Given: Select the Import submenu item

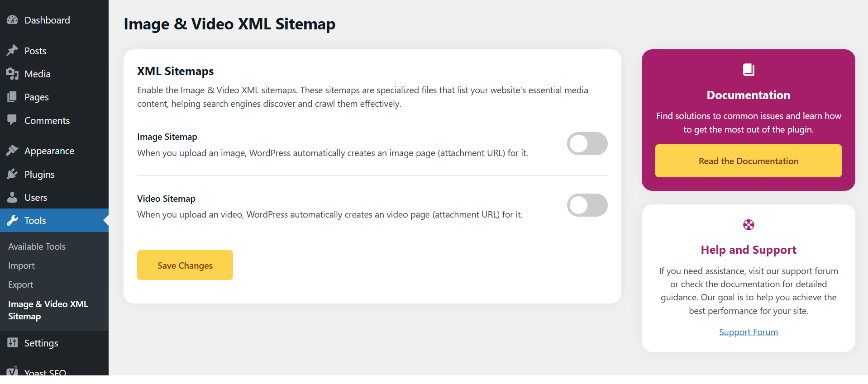Looking at the screenshot, I should (x=21, y=265).
